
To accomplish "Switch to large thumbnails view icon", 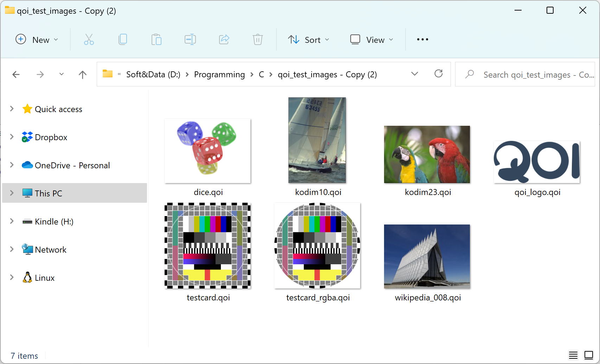I will (x=589, y=355).
